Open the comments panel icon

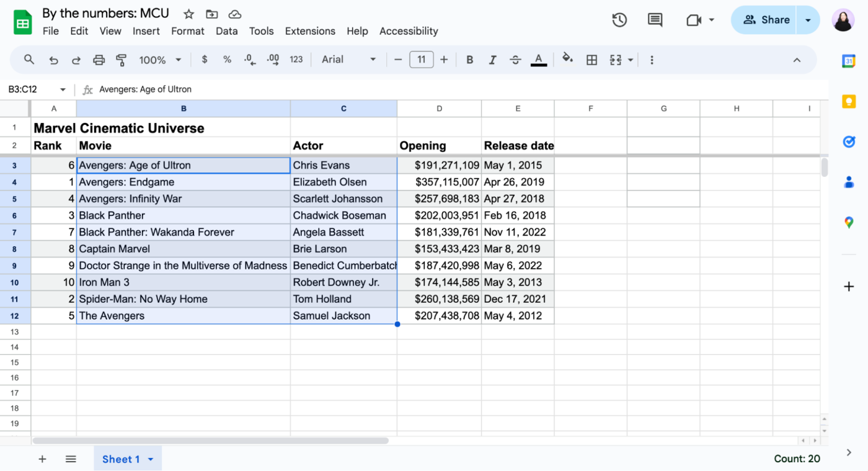655,20
